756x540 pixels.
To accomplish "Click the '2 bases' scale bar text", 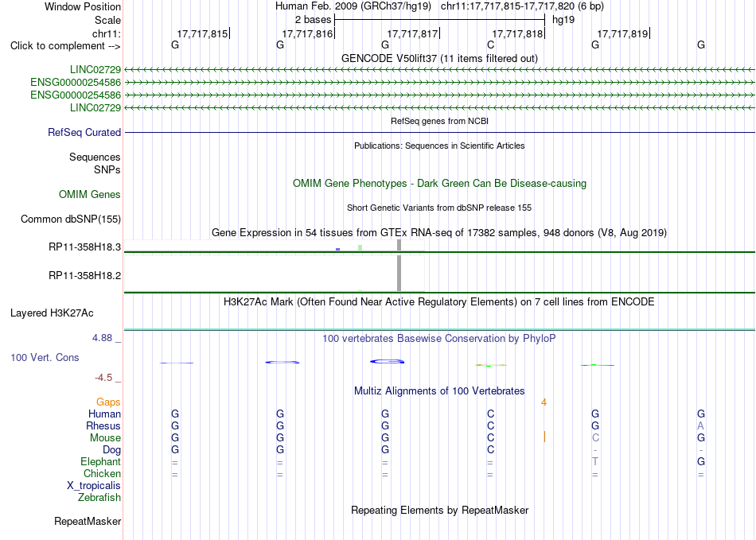I will (x=313, y=20).
